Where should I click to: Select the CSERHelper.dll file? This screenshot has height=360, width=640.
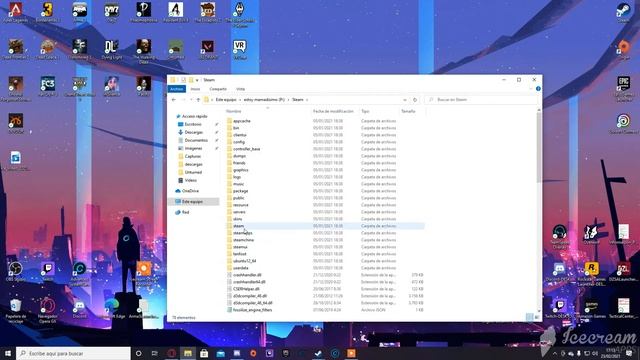(x=246, y=289)
